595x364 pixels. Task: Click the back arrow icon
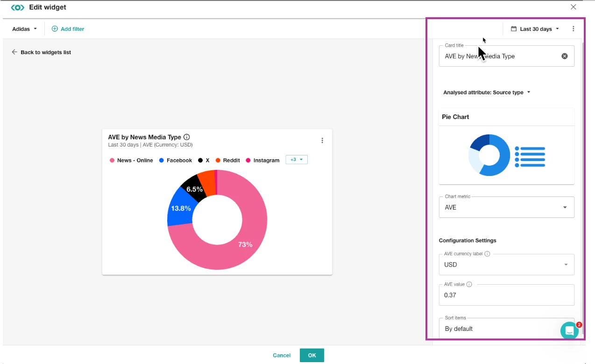[x=14, y=52]
